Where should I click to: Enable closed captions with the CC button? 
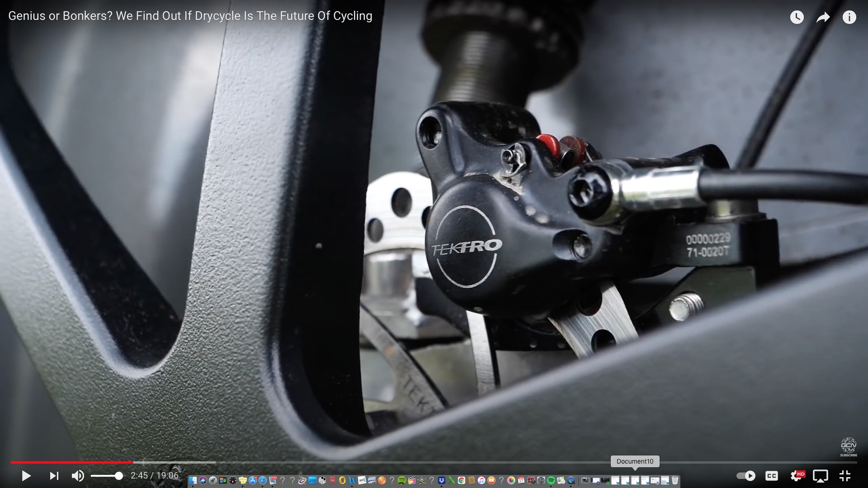(771, 475)
